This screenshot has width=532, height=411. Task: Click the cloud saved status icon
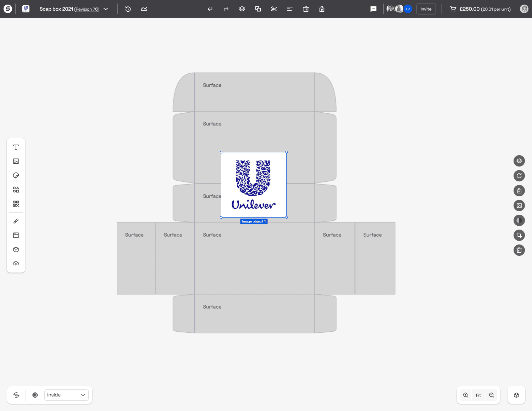pyautogui.click(x=144, y=9)
